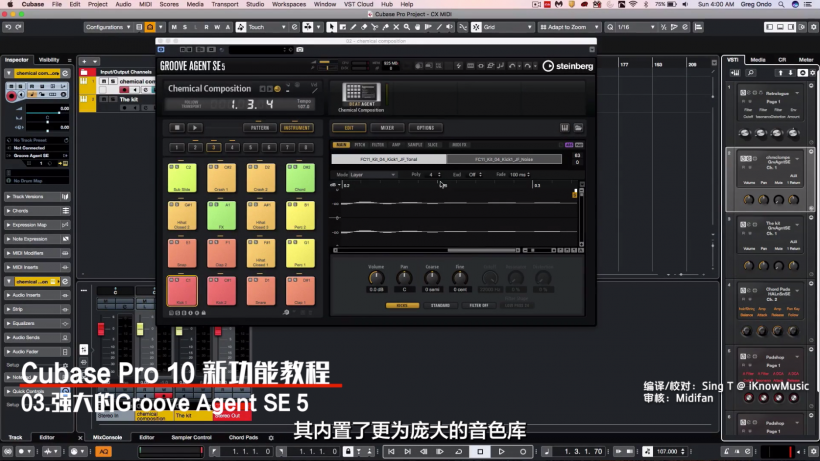The width and height of the screenshot is (820, 461).
Task: Select the Zoom magnifier tool
Action: tap(406, 27)
